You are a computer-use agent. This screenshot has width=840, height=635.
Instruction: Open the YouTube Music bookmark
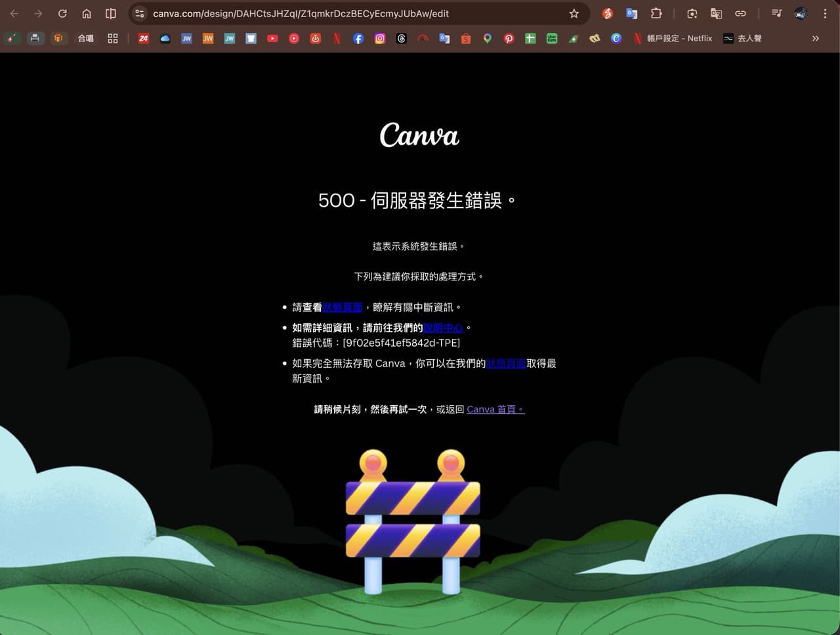[x=294, y=39]
